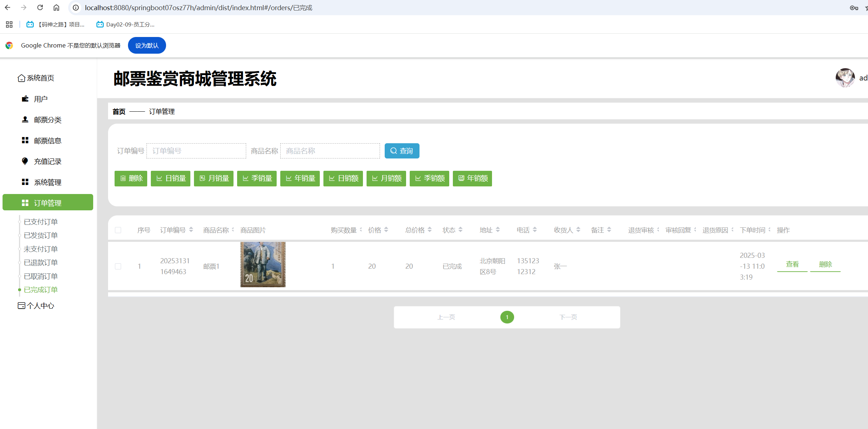Click the grid icon beside 系统管理

(25, 182)
